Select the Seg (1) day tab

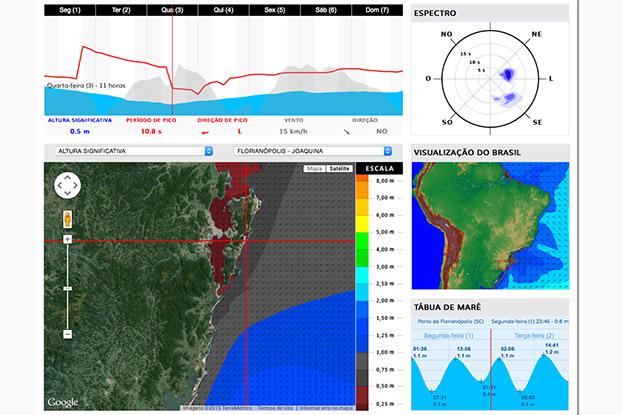click(70, 10)
